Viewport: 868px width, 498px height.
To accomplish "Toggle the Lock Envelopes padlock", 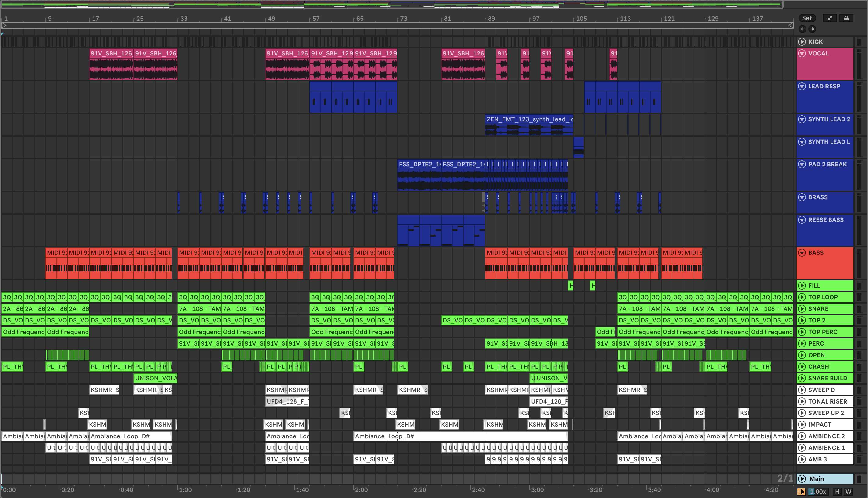I will (x=846, y=18).
